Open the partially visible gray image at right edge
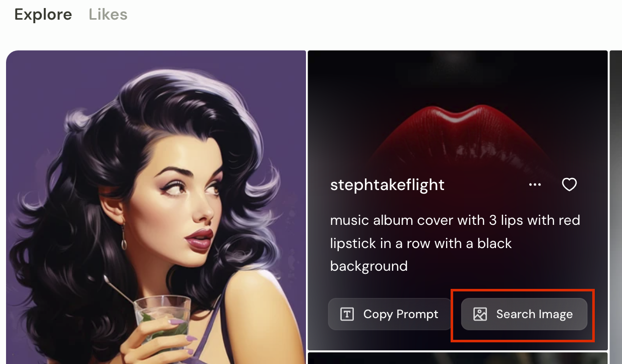Image resolution: width=622 pixels, height=364 pixels. (615, 202)
